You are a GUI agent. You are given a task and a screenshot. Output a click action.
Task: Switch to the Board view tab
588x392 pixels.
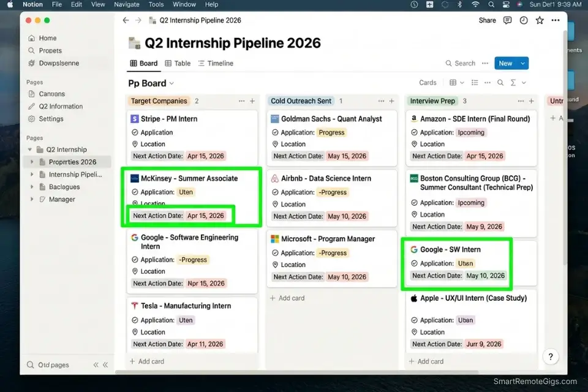coord(144,64)
